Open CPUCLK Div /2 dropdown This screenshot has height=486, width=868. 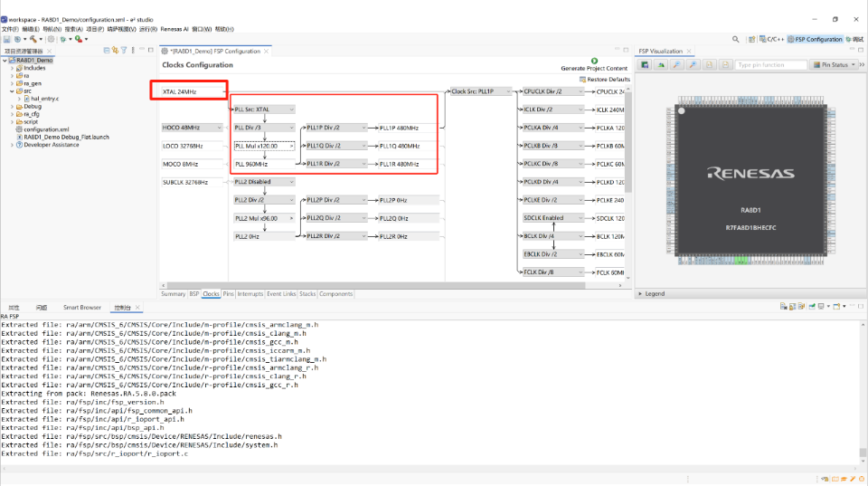[553, 91]
